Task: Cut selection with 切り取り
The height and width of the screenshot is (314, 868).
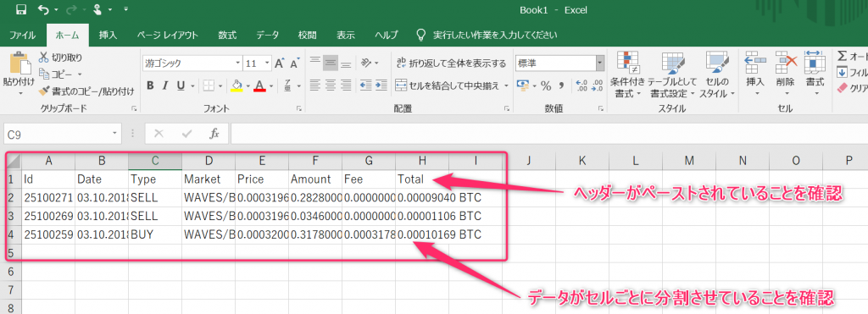Action: [x=61, y=58]
